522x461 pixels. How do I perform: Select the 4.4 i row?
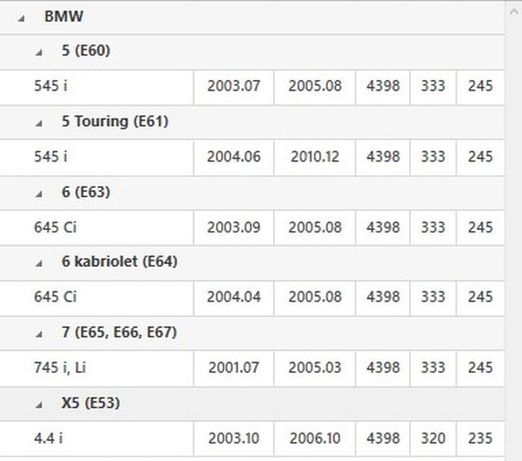tap(252, 439)
